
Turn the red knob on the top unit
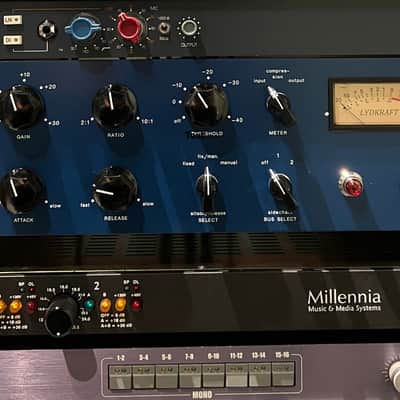(129, 27)
